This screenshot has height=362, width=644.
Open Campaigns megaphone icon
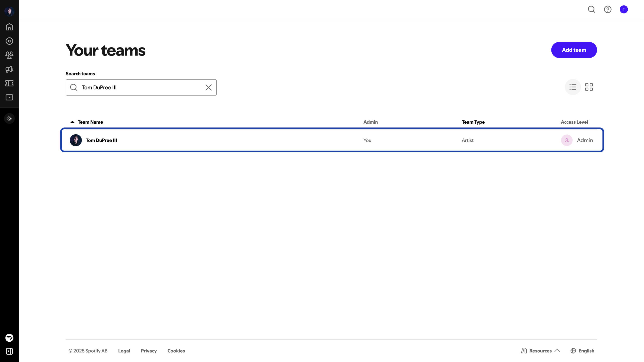pos(9,69)
